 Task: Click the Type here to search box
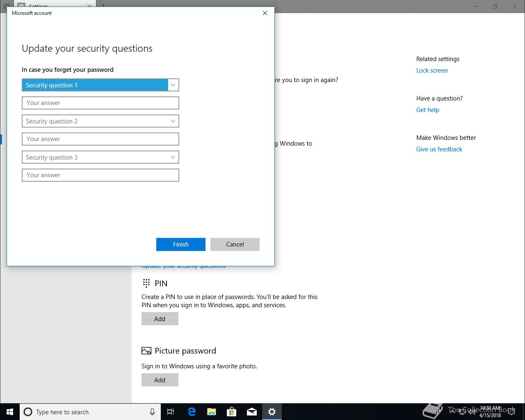click(x=89, y=412)
